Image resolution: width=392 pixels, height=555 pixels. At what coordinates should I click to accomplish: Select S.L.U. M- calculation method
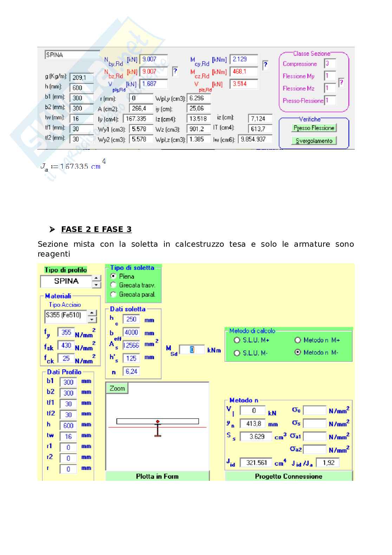point(237,353)
